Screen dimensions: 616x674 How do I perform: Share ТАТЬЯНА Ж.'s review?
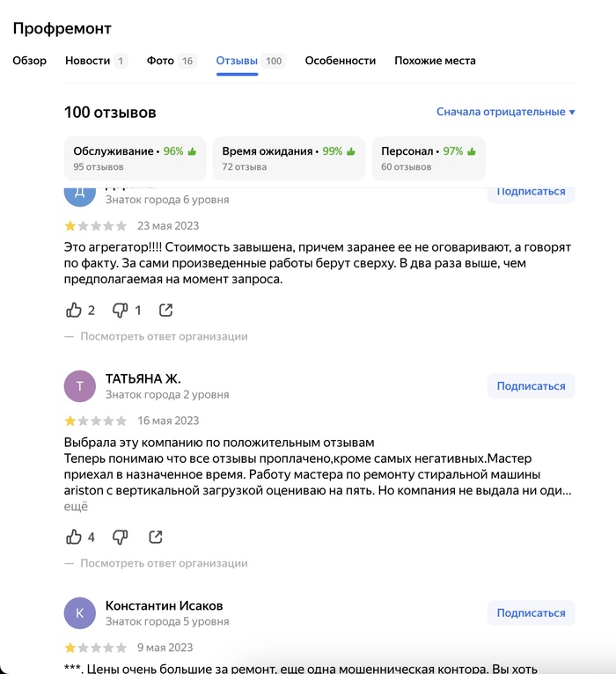[x=155, y=537]
